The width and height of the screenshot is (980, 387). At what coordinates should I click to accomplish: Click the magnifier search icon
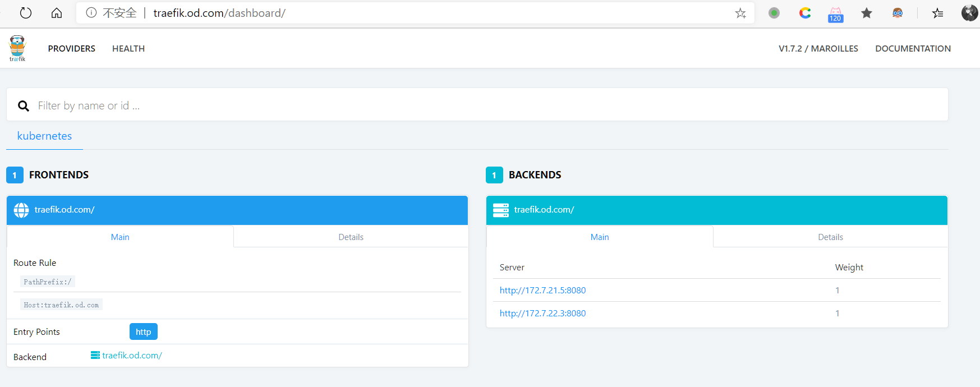point(24,105)
